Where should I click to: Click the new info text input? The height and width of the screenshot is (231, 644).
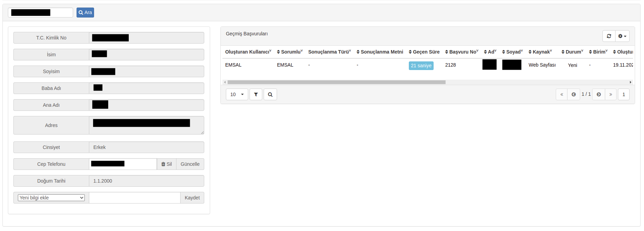tap(135, 198)
